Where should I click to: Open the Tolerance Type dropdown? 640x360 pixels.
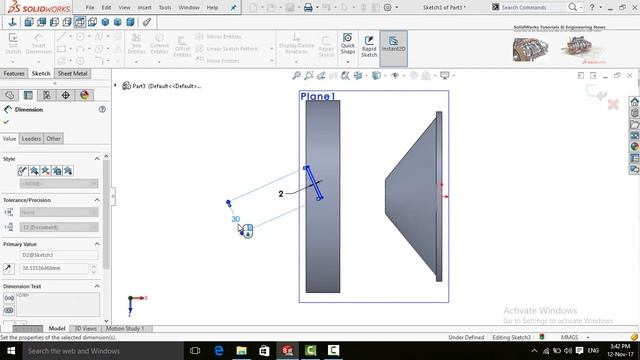pos(59,212)
